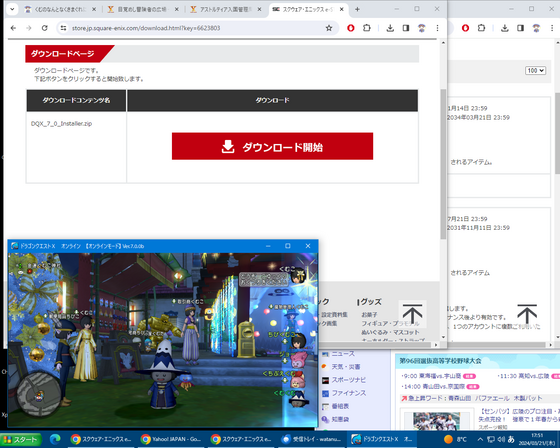Open the three-dot menu in front Chrome
Image resolution: width=560 pixels, height=448 pixels.
[x=438, y=28]
